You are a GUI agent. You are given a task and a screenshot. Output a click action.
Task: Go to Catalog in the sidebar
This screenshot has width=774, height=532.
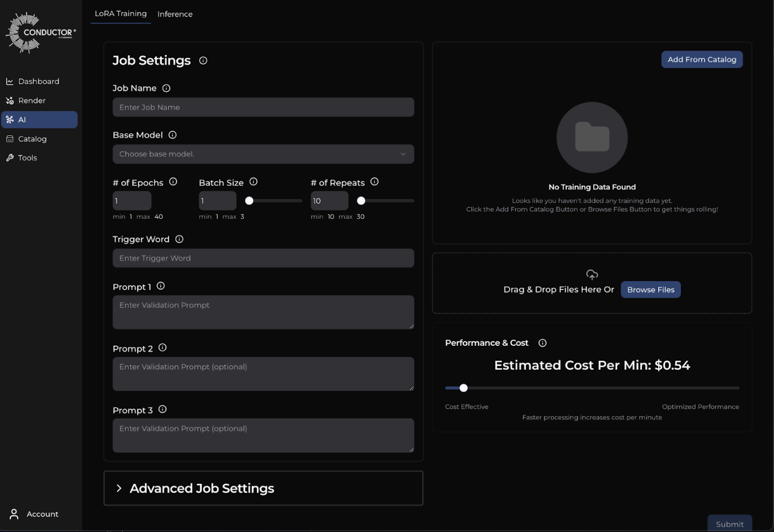click(32, 139)
